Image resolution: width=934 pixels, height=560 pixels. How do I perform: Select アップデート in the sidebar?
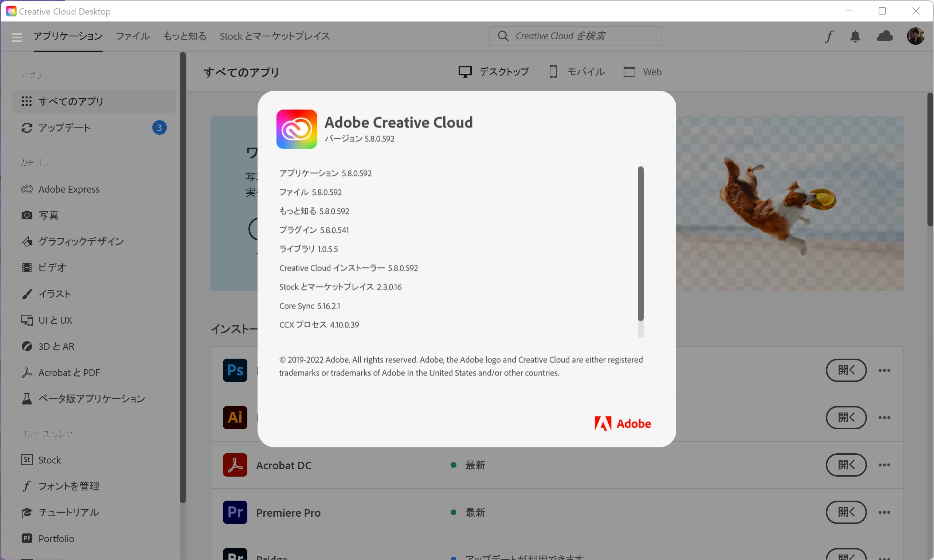click(x=64, y=128)
